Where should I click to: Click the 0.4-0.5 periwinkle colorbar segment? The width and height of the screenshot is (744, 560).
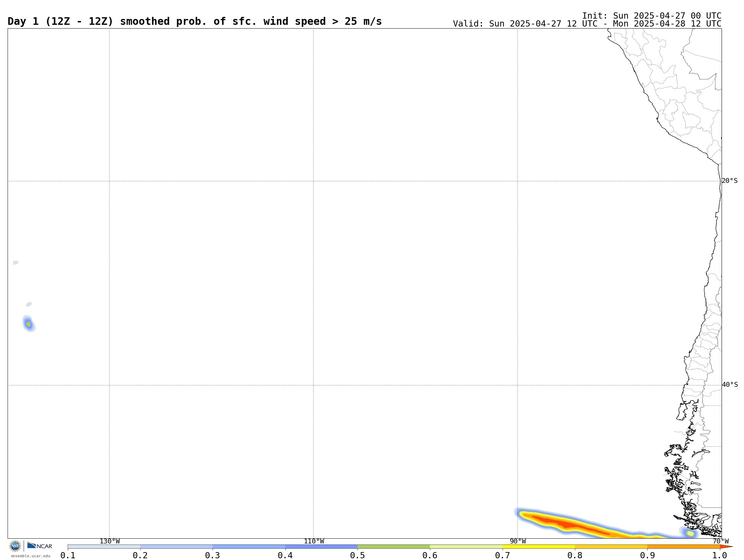pos(321,547)
